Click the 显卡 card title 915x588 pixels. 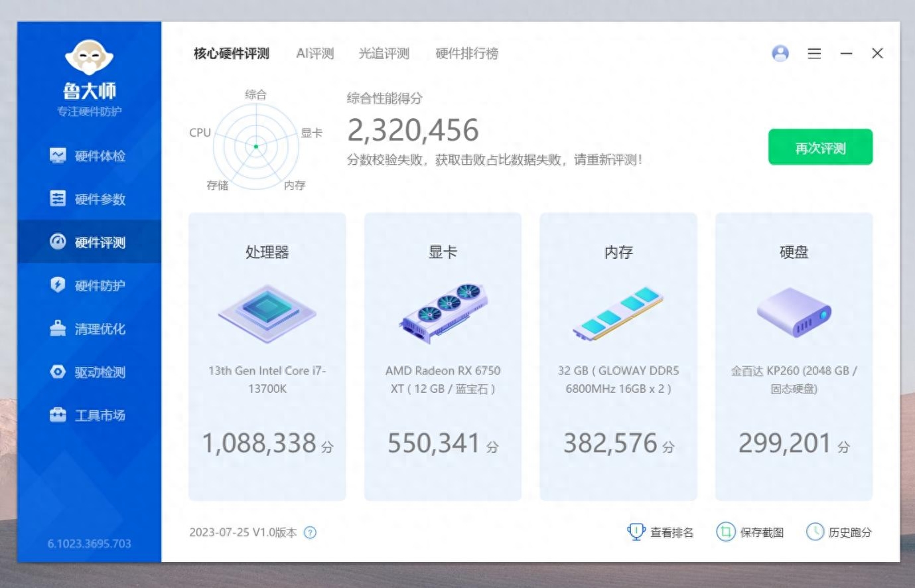pos(443,252)
